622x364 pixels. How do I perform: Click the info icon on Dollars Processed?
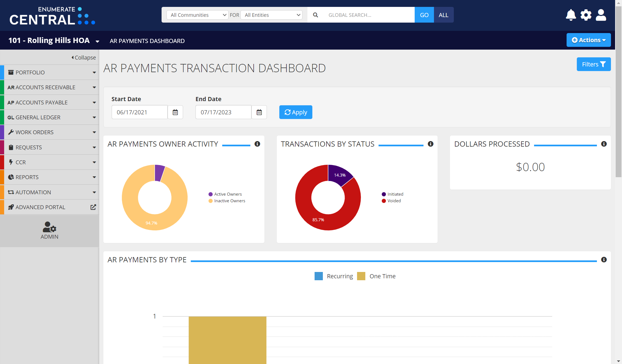tap(604, 144)
